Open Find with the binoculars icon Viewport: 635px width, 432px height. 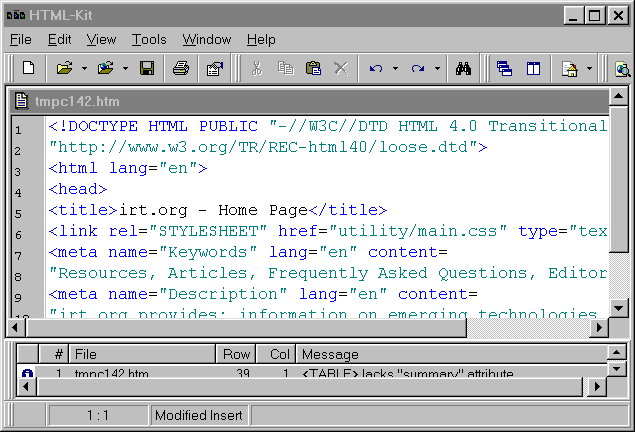pyautogui.click(x=463, y=69)
